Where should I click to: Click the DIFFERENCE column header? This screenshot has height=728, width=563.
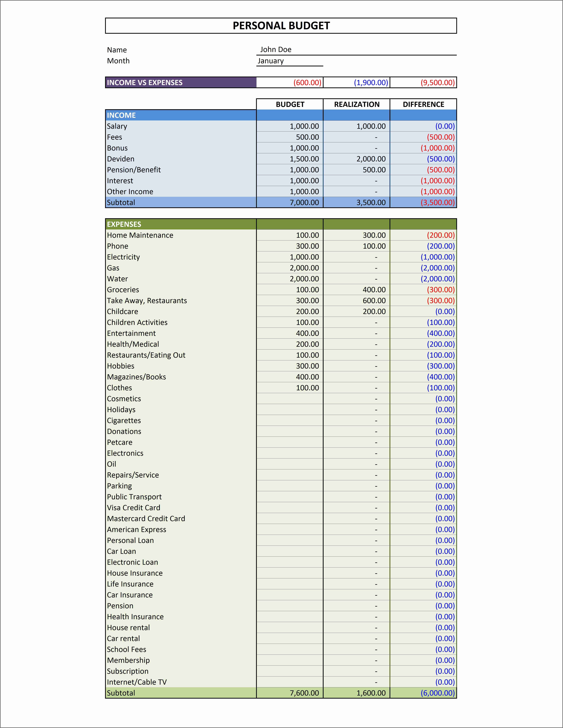[423, 104]
